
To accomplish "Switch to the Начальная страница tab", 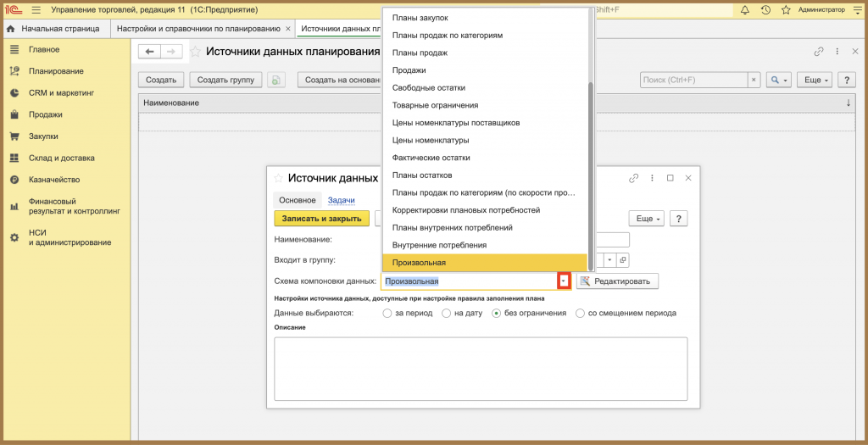I will (53, 28).
